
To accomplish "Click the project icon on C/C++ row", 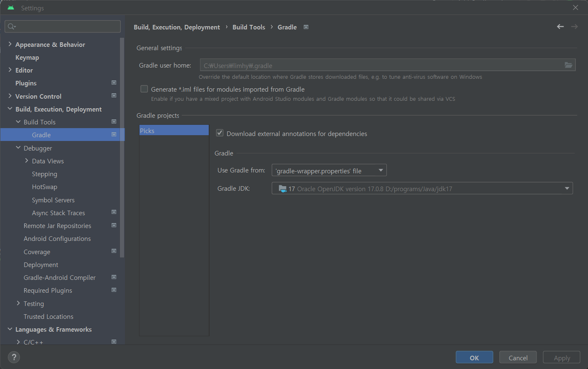I will pyautogui.click(x=114, y=342).
